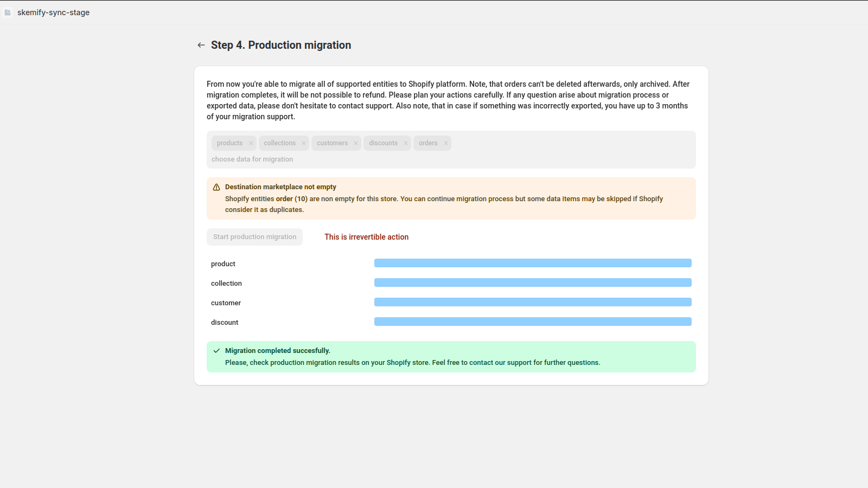Viewport: 868px width, 488px height.
Task: Select the products tag label
Action: (x=230, y=143)
